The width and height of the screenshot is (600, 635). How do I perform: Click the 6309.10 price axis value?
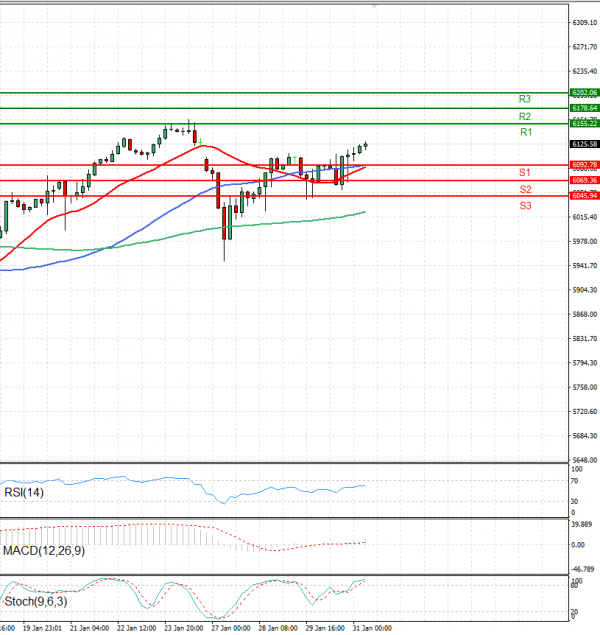tap(585, 23)
